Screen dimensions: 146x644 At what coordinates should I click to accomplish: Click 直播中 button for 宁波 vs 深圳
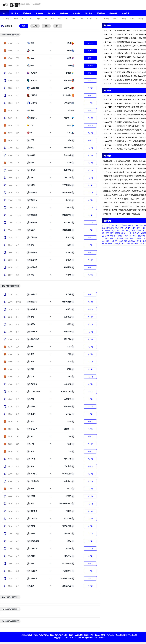click(x=90, y=43)
